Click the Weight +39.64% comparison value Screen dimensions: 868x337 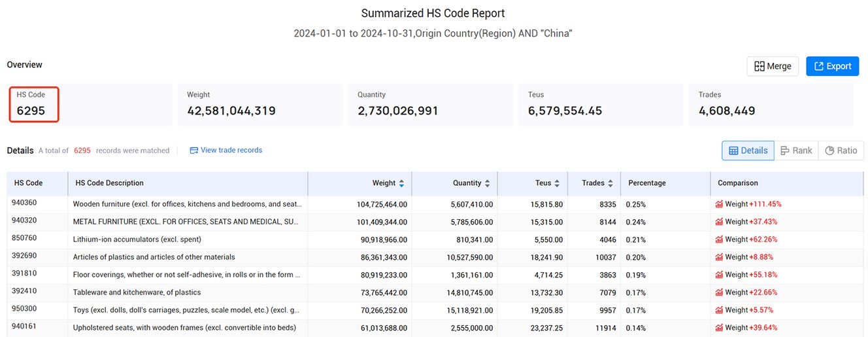click(751, 328)
